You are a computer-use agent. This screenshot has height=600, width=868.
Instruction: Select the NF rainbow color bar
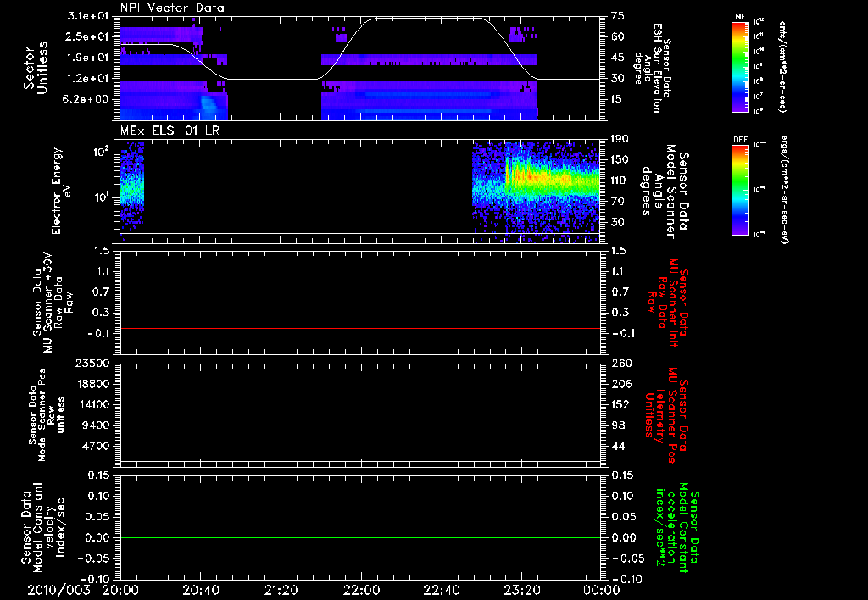point(741,67)
